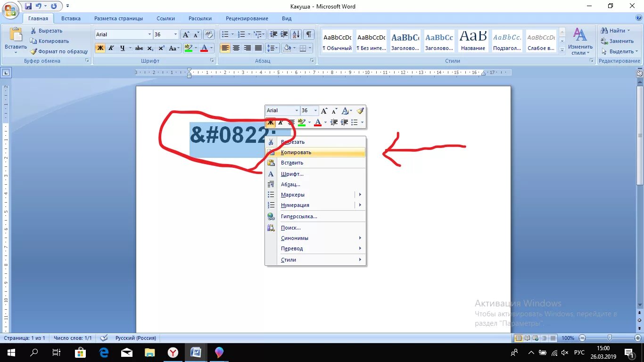
Task: Open the Шрифт dialog launcher
Action: point(212,61)
